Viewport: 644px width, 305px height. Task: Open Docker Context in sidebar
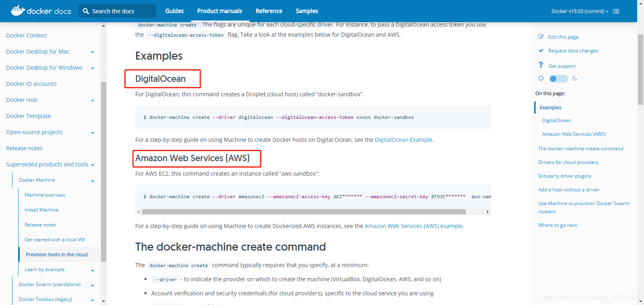pyautogui.click(x=27, y=35)
